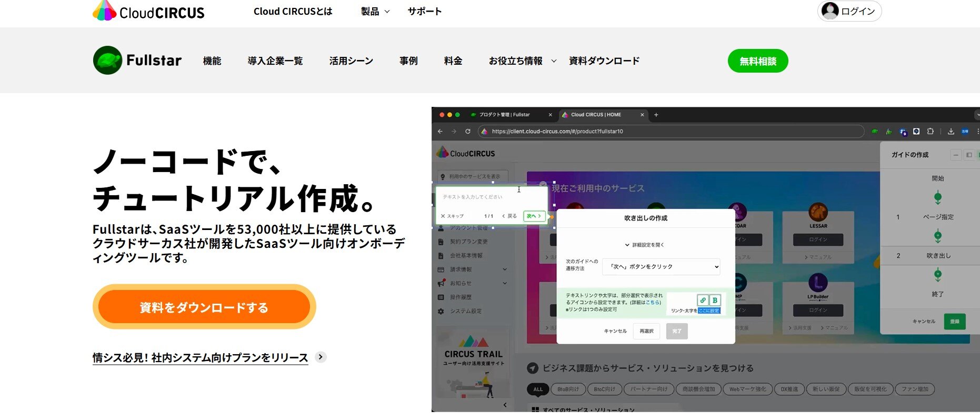Click the green step marker below ページ指定
This screenshot has height=420, width=980.
click(937, 236)
